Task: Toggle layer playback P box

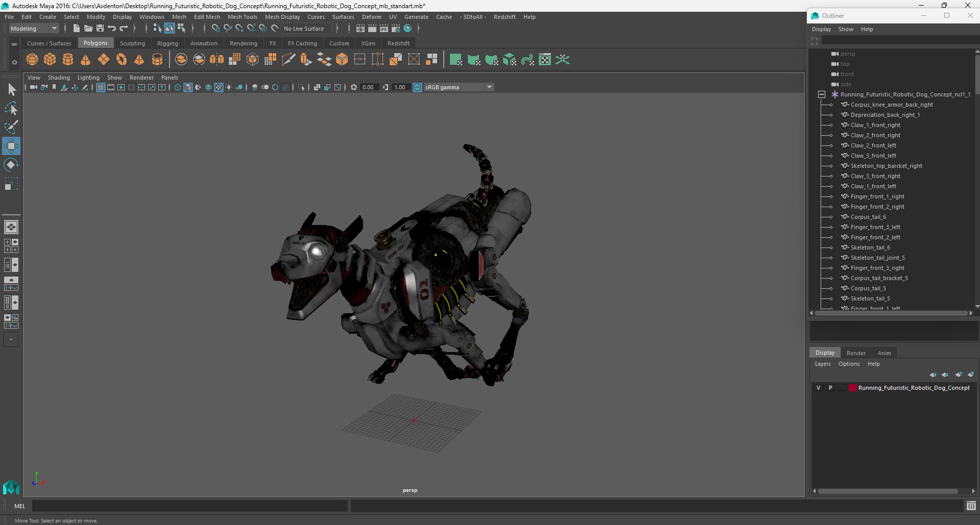Action: click(x=830, y=388)
